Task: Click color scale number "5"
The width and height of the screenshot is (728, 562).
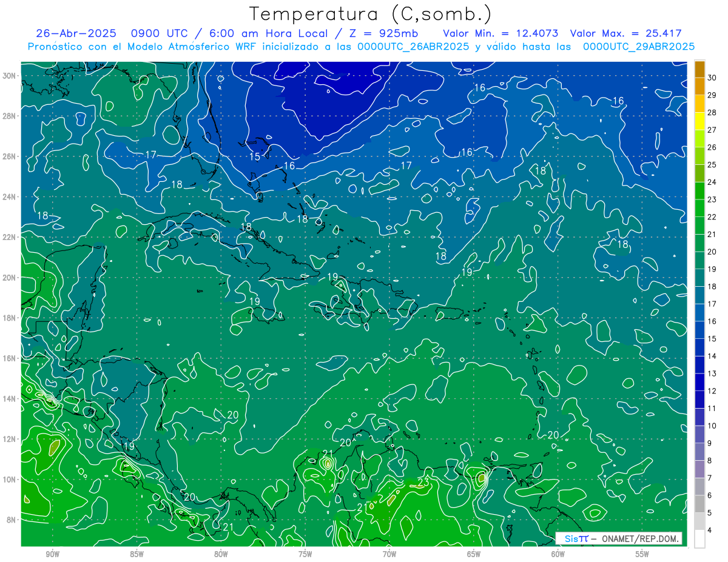Action: point(710,513)
